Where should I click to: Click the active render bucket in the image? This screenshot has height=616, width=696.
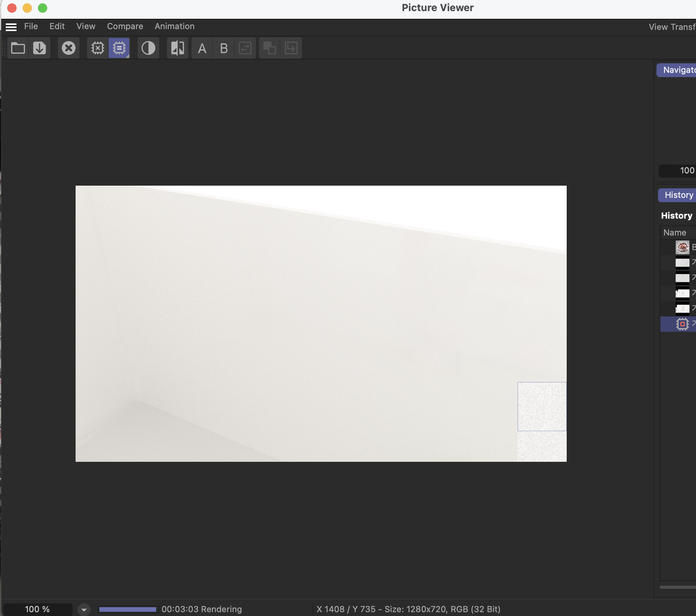[542, 407]
